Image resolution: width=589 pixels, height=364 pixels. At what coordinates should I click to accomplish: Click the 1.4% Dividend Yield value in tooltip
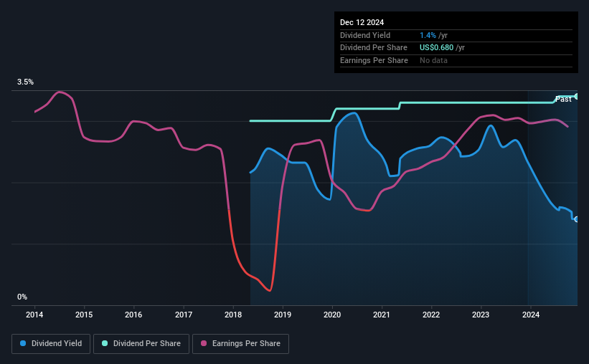[428, 35]
